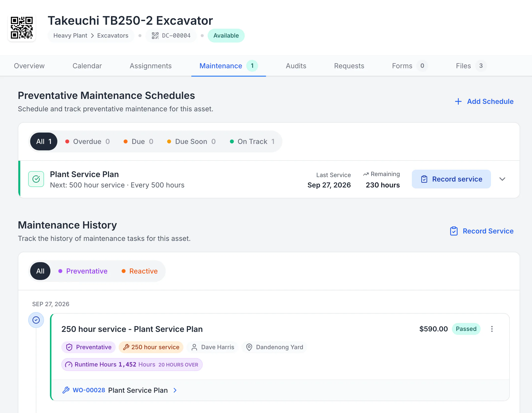Screen dimensions: 532x413
Task: Click the 20 HOURS OVER label
Action: 178,365
